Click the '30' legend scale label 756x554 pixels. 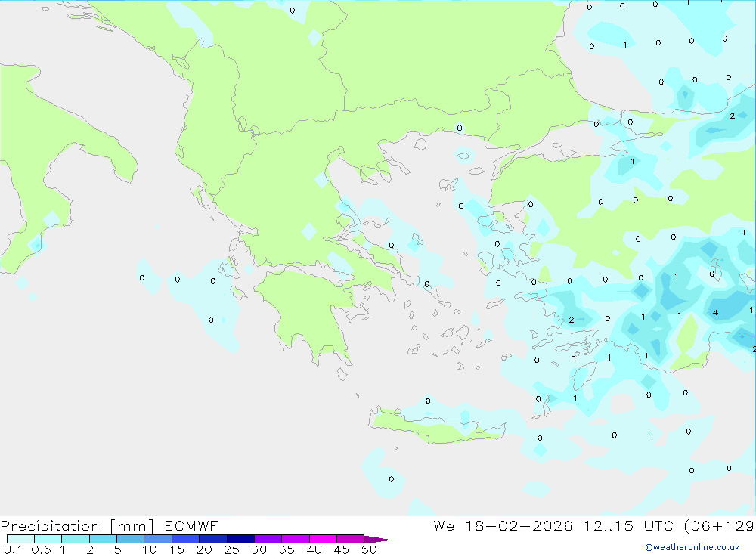pos(259,549)
